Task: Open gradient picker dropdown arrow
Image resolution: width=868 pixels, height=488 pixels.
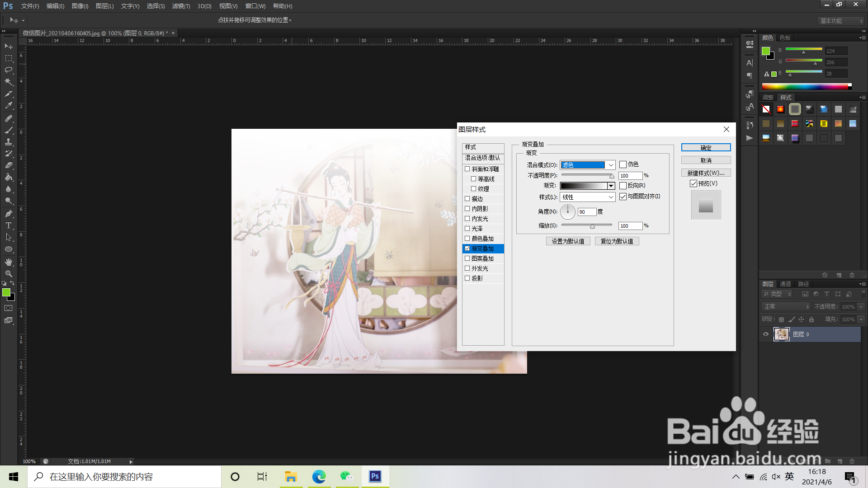Action: (x=611, y=186)
